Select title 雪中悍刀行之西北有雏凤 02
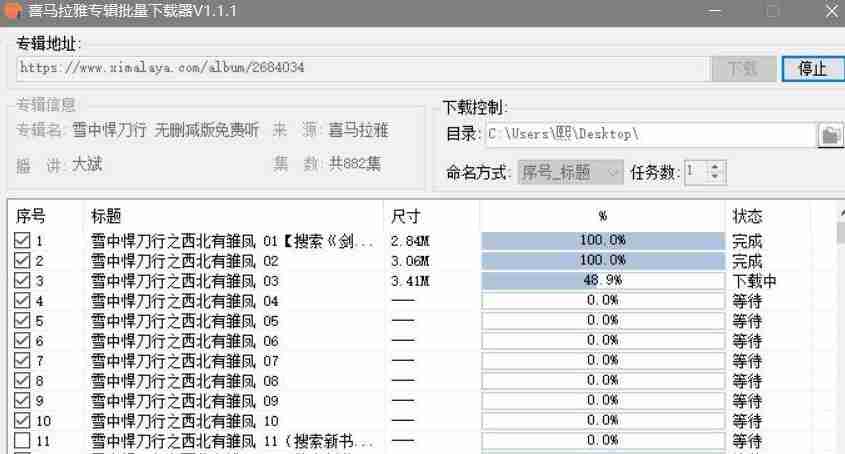 point(184,261)
